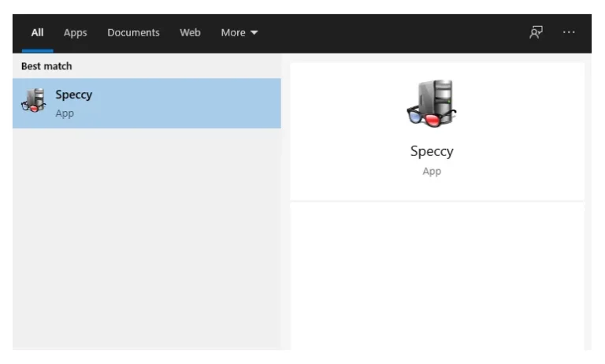Click the blue lens on large Speccy icon
The image size is (605, 364).
click(x=415, y=116)
